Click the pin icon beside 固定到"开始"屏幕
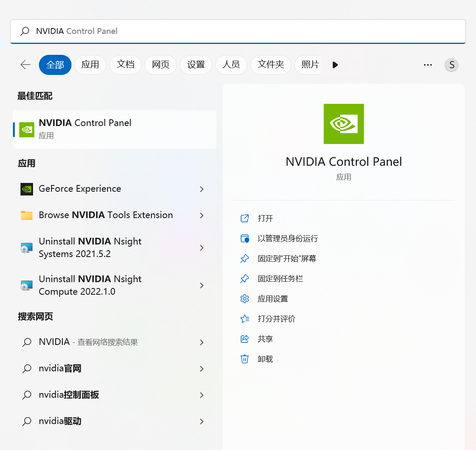476x450 pixels. [245, 259]
